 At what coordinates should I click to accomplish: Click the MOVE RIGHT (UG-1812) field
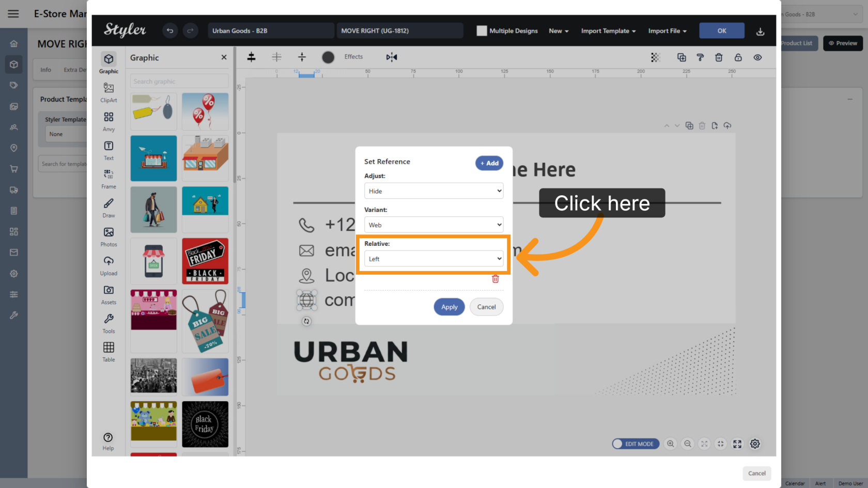coord(399,31)
